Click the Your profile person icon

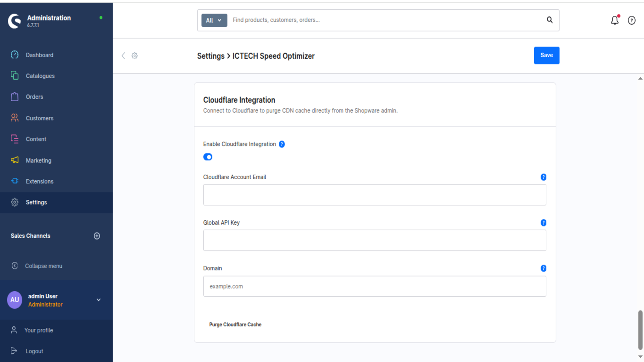(14, 330)
